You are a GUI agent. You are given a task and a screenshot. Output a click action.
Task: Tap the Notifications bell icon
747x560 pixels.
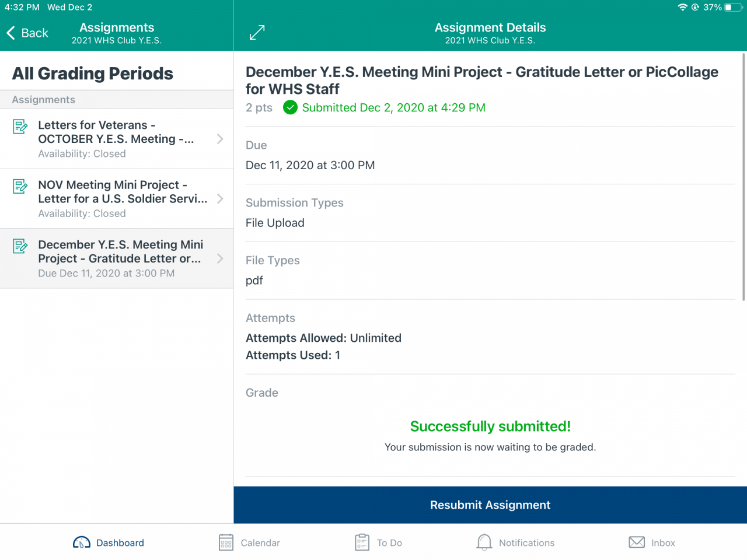484,542
